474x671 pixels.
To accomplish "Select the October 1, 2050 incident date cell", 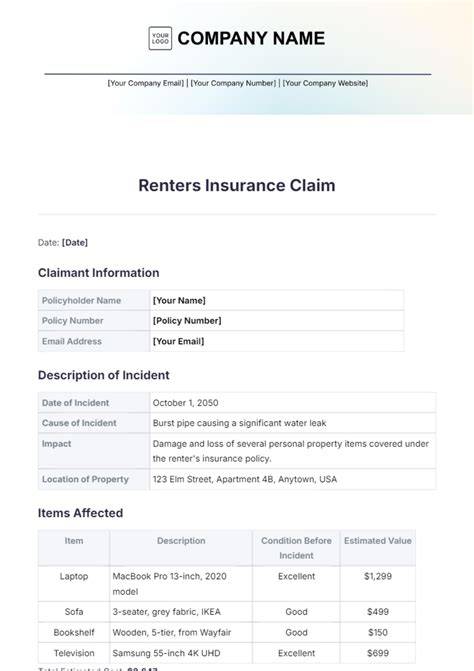I will [x=293, y=403].
